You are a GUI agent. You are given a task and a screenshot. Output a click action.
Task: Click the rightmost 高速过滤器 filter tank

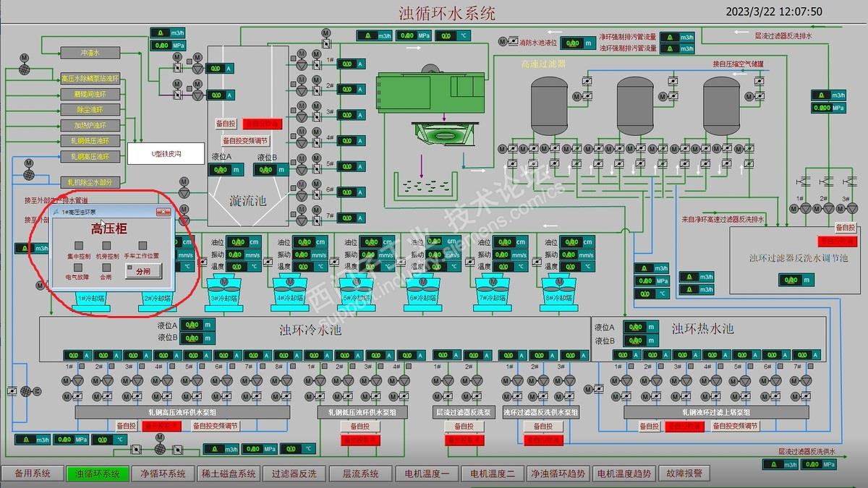[721, 106]
